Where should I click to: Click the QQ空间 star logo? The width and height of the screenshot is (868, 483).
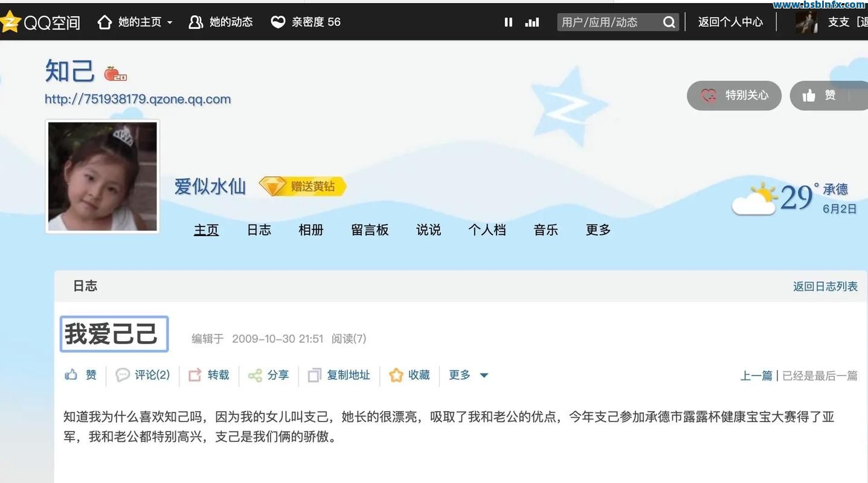pos(10,22)
